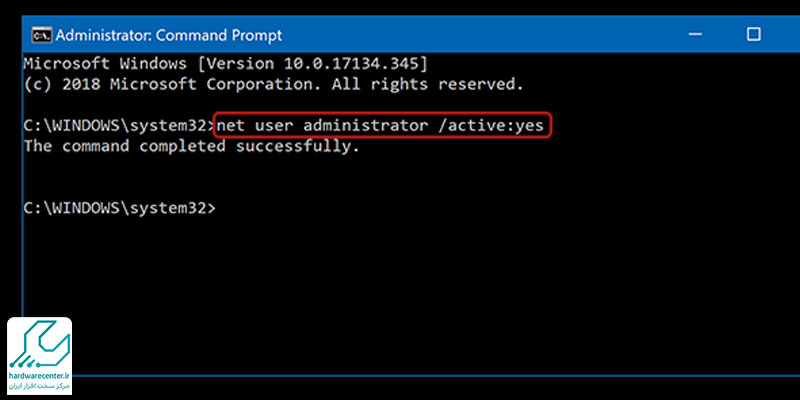
Task: Maximize the Administrator Command Prompt window
Action: (x=753, y=34)
